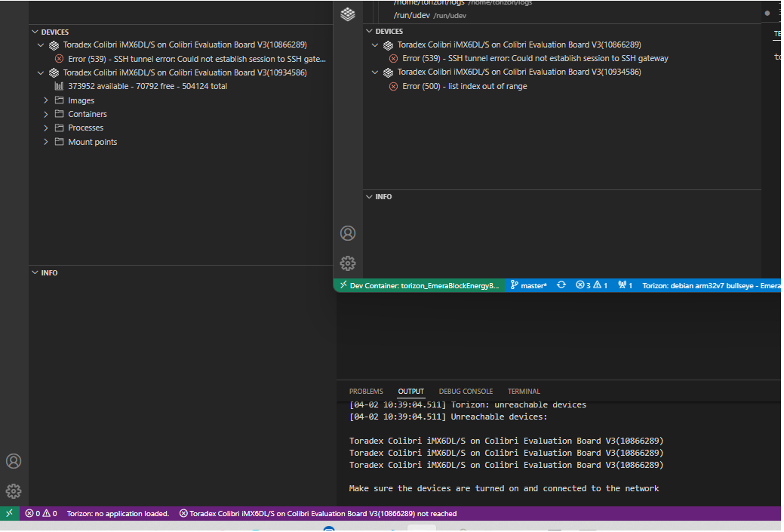784x532 pixels.
Task: Collapse the DEVICES section in the Dev Container window
Action: coord(369,32)
